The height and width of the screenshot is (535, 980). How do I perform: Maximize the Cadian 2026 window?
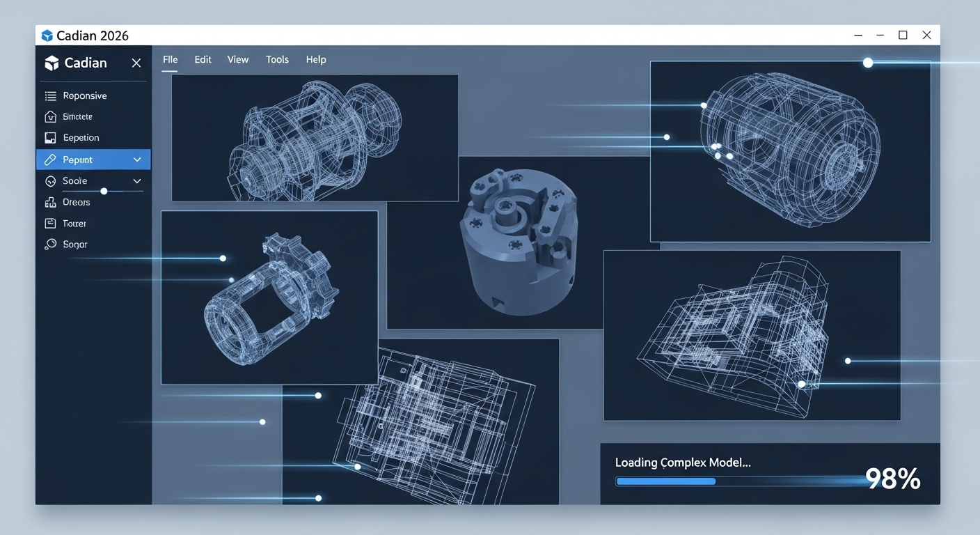(903, 36)
